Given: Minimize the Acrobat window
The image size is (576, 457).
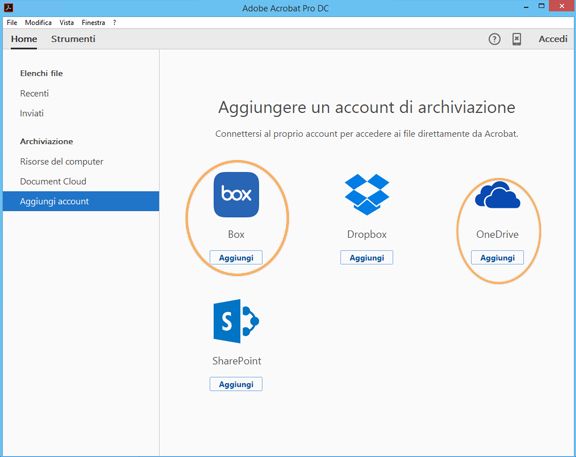Looking at the screenshot, I should click(526, 7).
